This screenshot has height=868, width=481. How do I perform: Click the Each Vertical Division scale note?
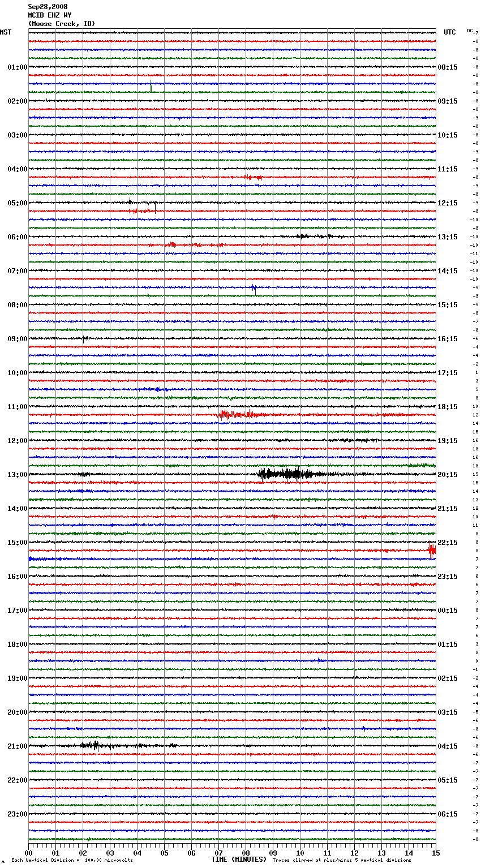coord(72,861)
